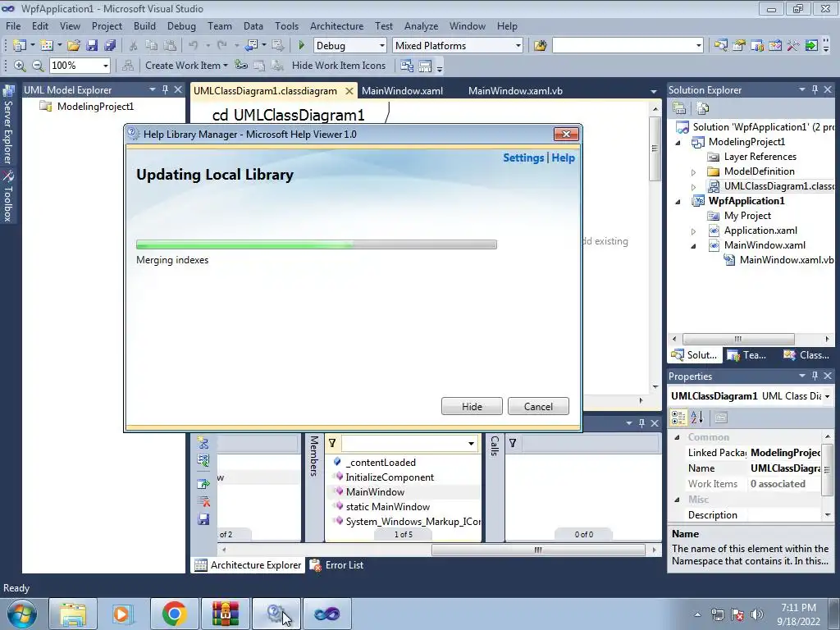Click Hide Work Item Icons toggle

(x=339, y=66)
